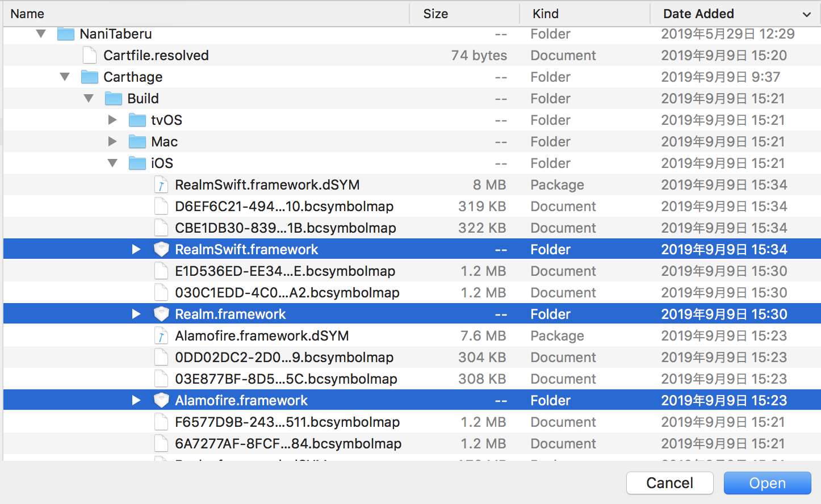Click the 7.6 MB size value
Screen dimensions: 821x504
coord(483,335)
